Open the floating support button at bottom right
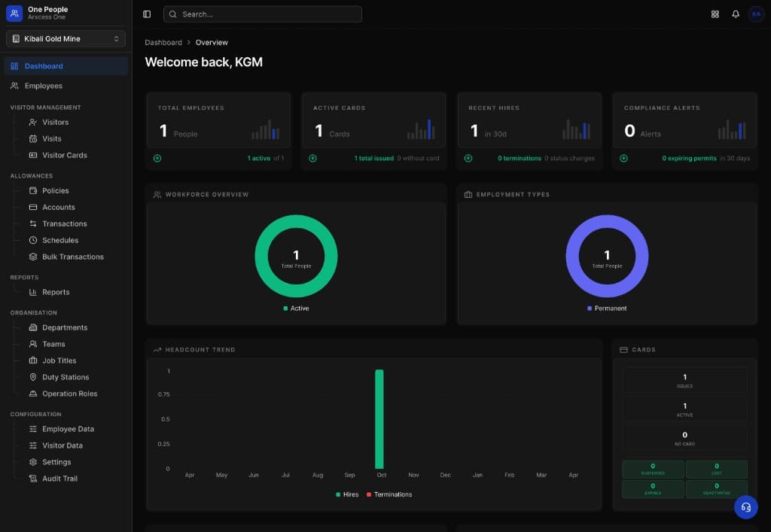Screen dimensions: 771x532 pyautogui.click(x=746, y=507)
